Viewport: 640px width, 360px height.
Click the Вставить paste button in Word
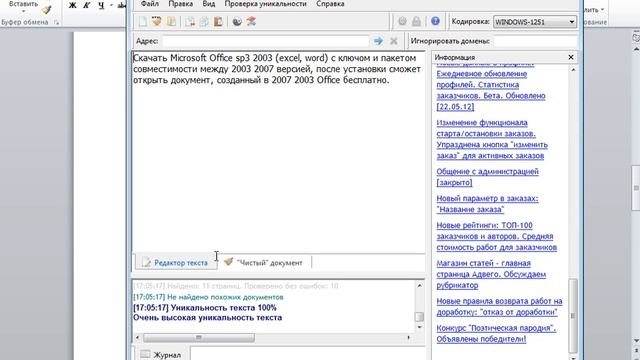23,4
